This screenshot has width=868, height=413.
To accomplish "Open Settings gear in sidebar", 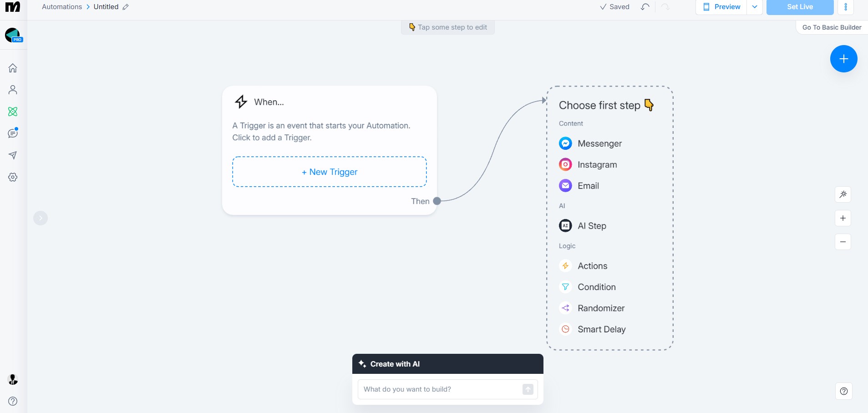I will click(x=13, y=177).
